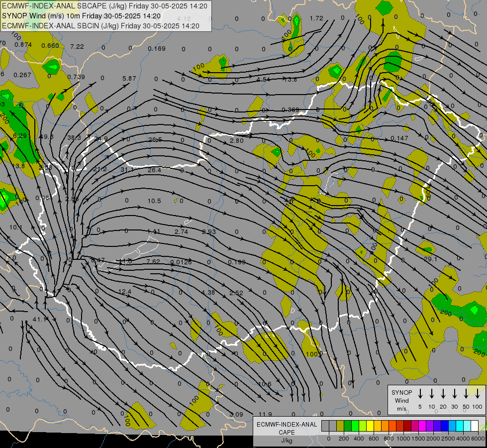Click the map value '31.1'
The image size is (487, 448).
tap(127, 170)
